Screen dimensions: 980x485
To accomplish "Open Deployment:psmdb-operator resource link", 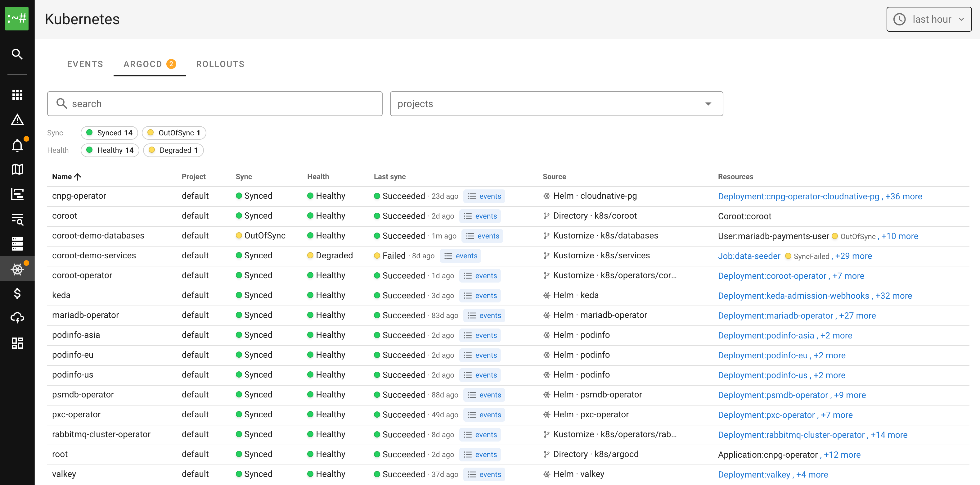I will (x=773, y=395).
